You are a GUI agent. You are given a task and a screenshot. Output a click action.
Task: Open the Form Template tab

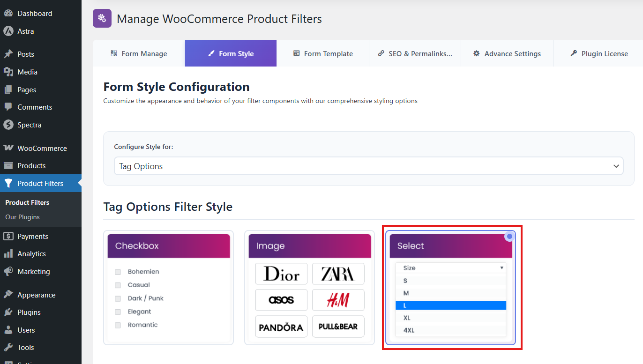(x=323, y=53)
